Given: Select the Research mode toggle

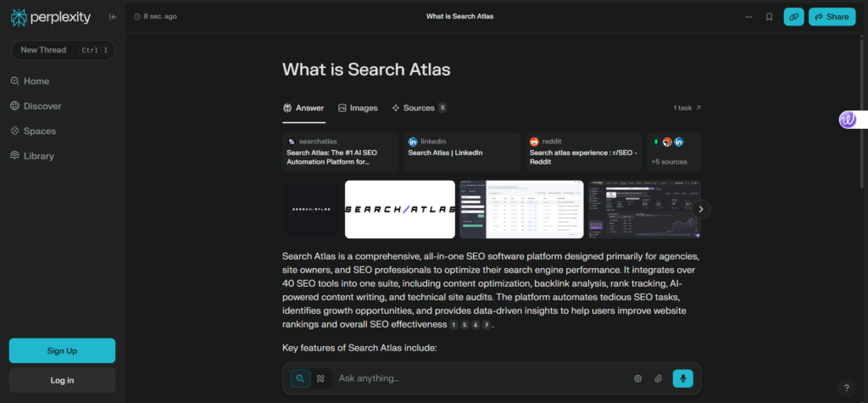Looking at the screenshot, I should (x=320, y=378).
